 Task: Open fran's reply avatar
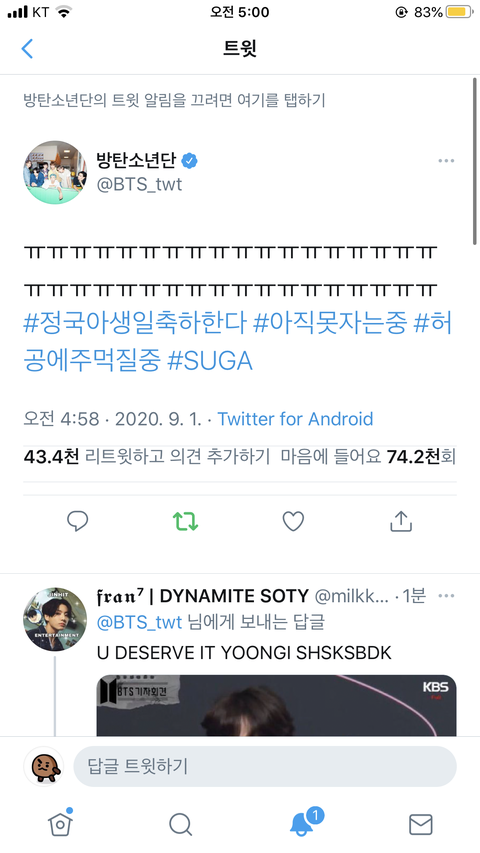(55, 619)
